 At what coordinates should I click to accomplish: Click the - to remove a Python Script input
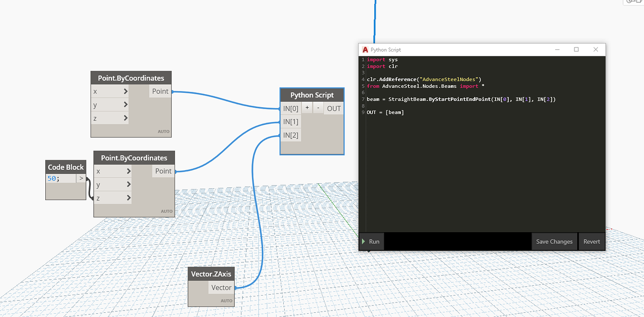(318, 108)
